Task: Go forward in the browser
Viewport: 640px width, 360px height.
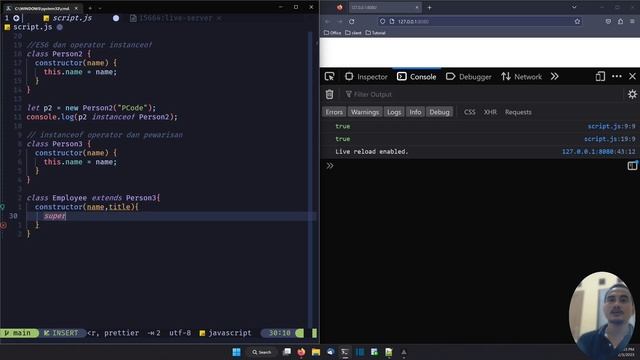Action: tap(340, 21)
